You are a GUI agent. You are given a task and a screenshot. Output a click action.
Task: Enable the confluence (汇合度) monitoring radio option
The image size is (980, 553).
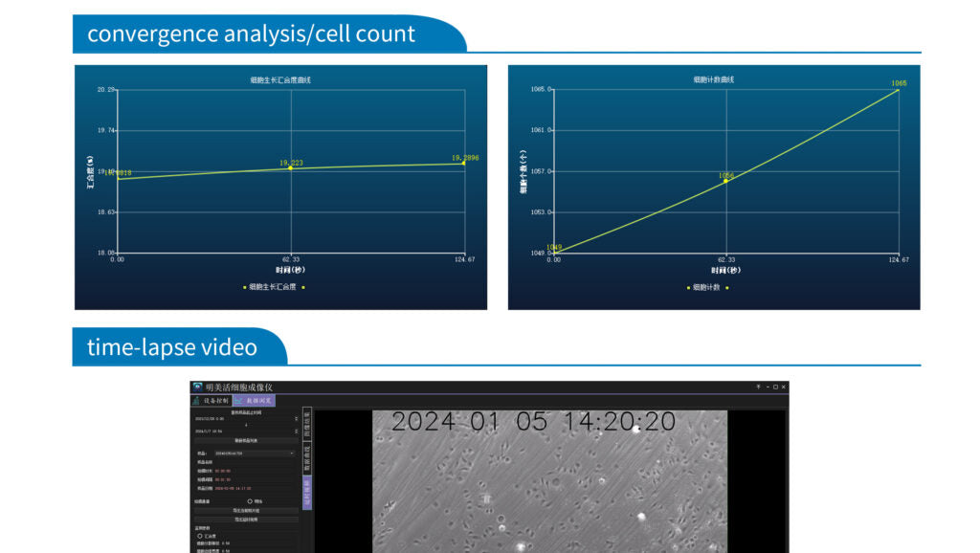199,535
